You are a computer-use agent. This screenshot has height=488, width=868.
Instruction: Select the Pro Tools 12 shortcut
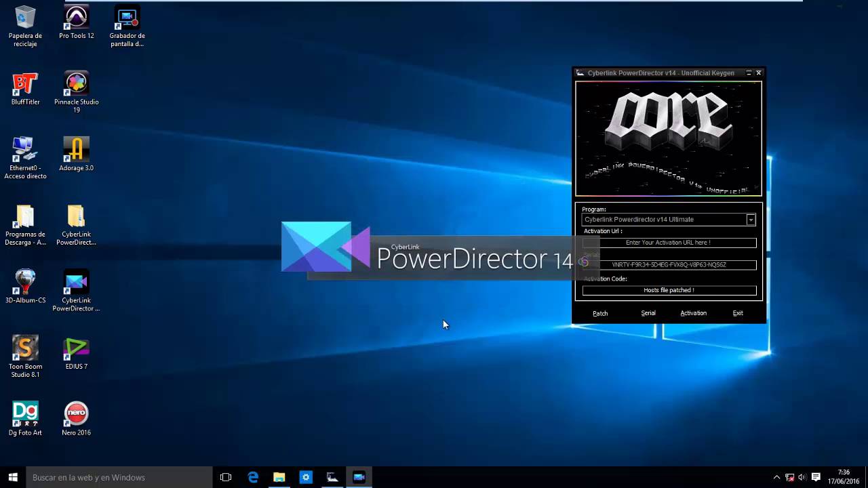click(76, 22)
